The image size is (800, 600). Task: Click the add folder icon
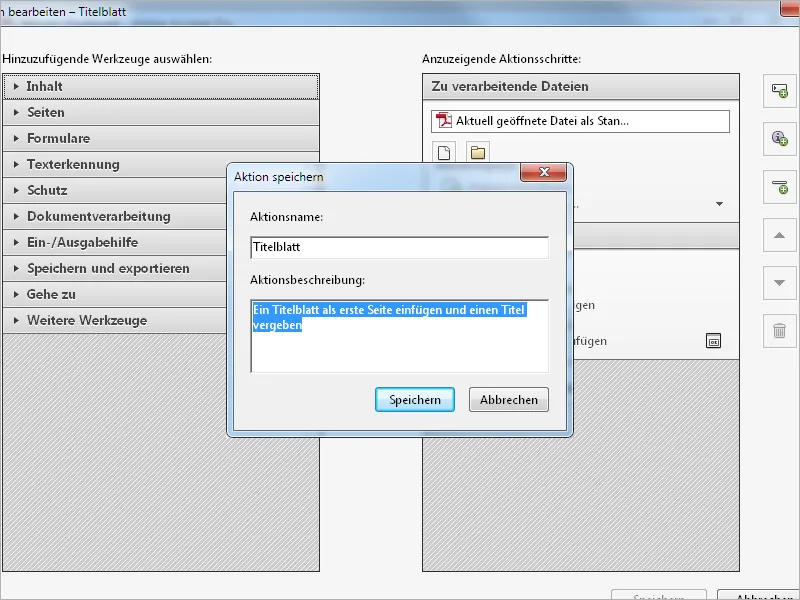[x=478, y=153]
